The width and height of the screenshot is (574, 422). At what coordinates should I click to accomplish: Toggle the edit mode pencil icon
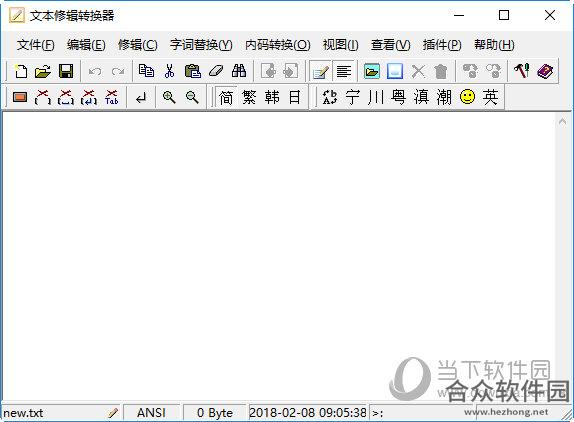coord(320,71)
